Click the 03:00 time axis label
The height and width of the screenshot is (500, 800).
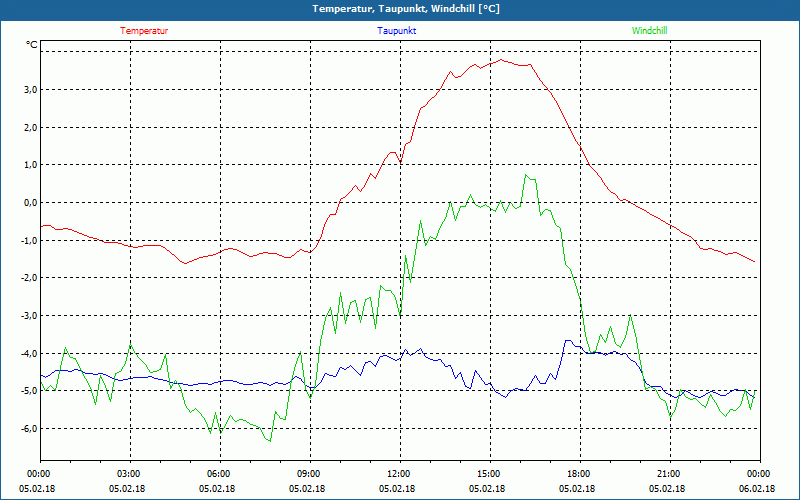(131, 474)
